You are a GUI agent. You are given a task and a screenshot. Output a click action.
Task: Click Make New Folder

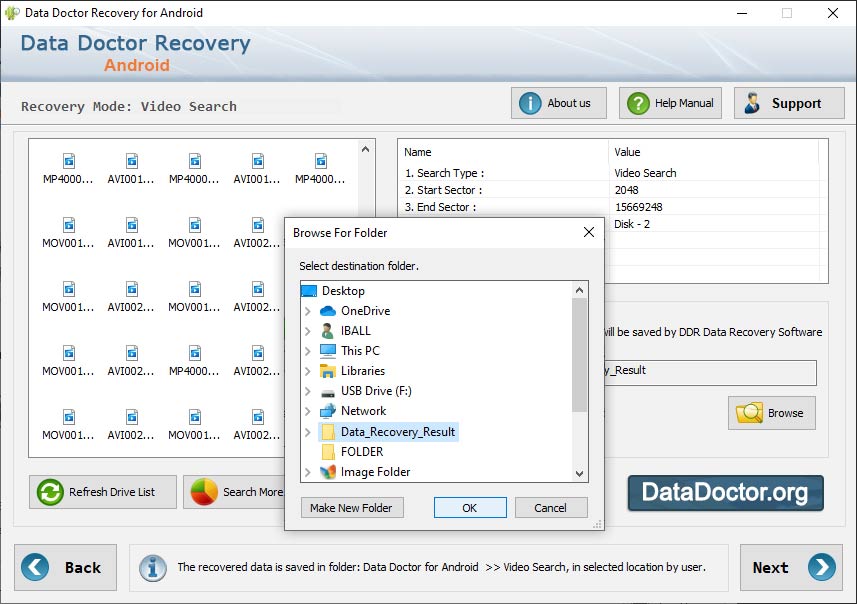click(x=351, y=507)
